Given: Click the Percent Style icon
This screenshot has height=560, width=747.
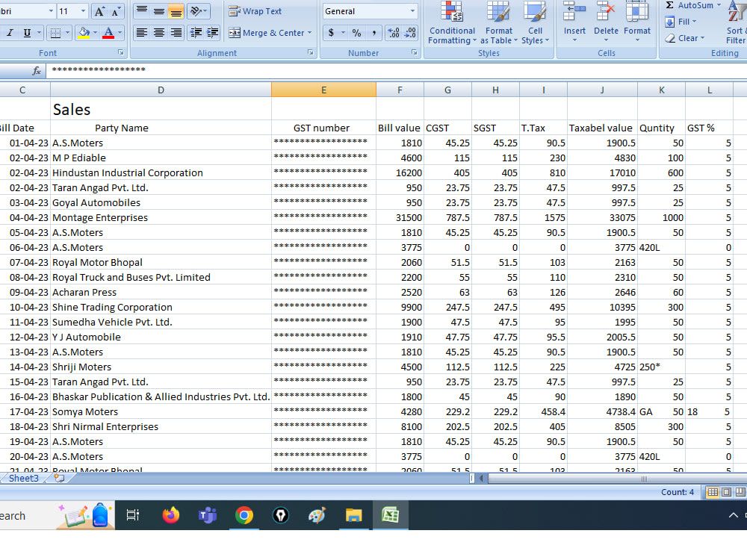Looking at the screenshot, I should coord(356,33).
